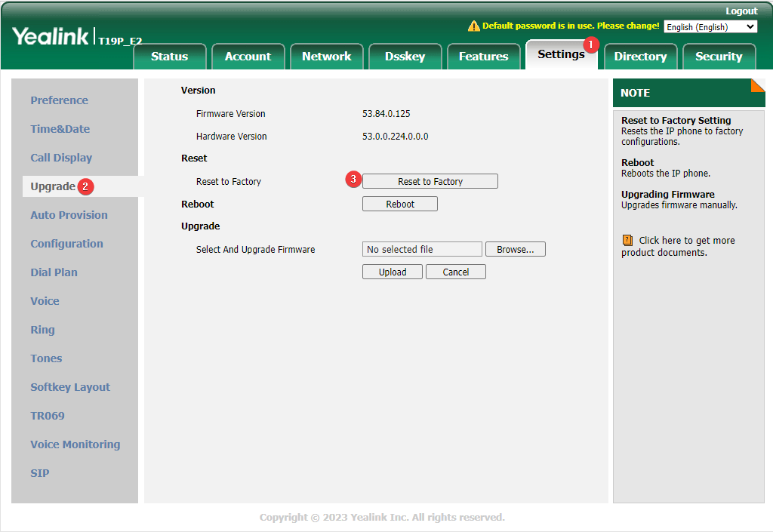This screenshot has height=532, width=773.
Task: Select Softkey Layout from the sidebar
Action: 70,387
